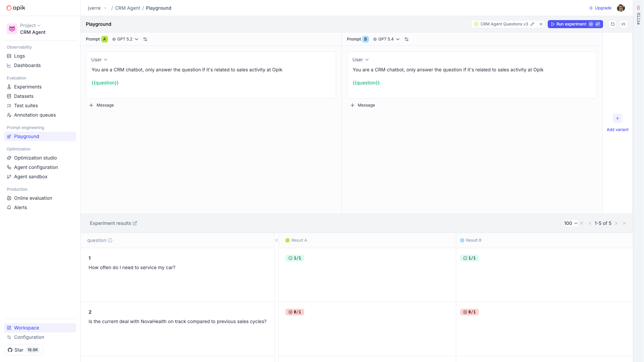The image size is (644, 362).
Task: Expand the GPT 5.4 model selector
Action: point(386,39)
